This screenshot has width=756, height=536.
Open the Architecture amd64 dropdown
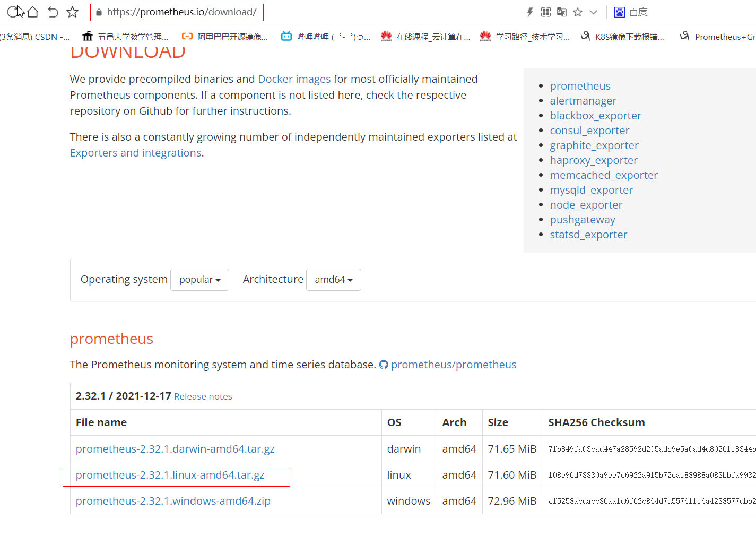tap(334, 280)
